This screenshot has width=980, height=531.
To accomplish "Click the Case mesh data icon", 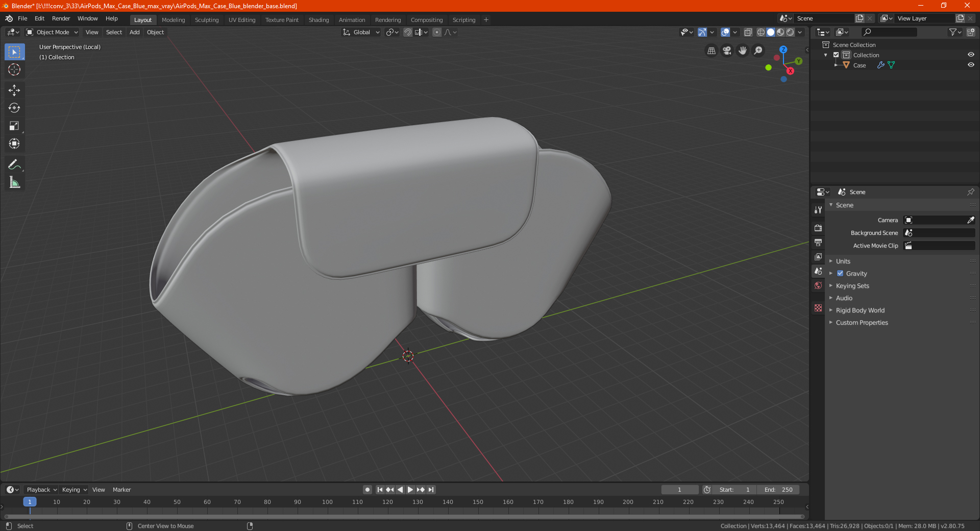I will click(x=891, y=65).
